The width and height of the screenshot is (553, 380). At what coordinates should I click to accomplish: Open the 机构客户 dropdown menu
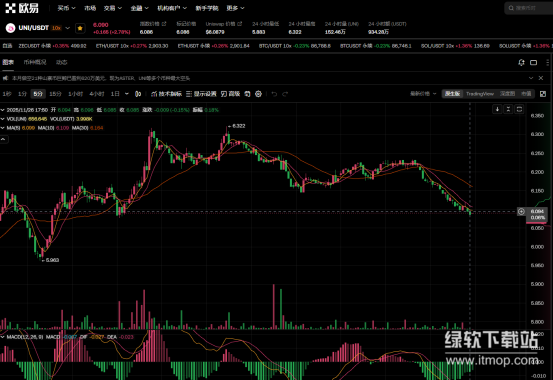(172, 8)
